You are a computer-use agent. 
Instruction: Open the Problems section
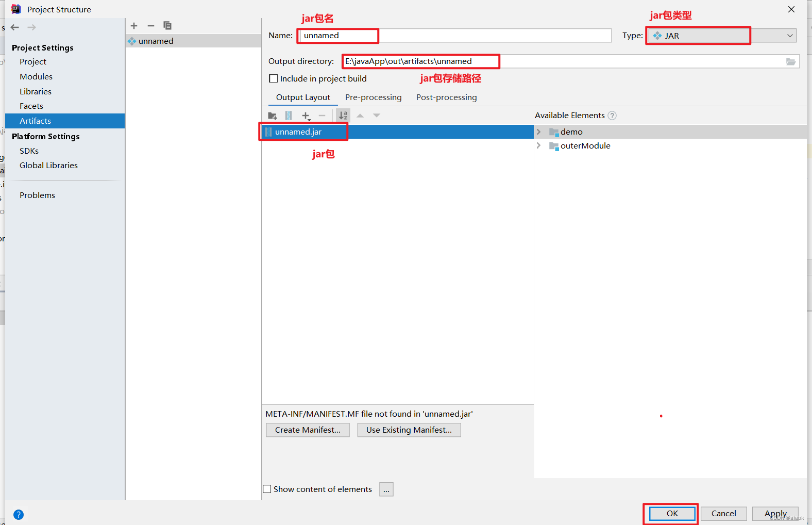(38, 195)
